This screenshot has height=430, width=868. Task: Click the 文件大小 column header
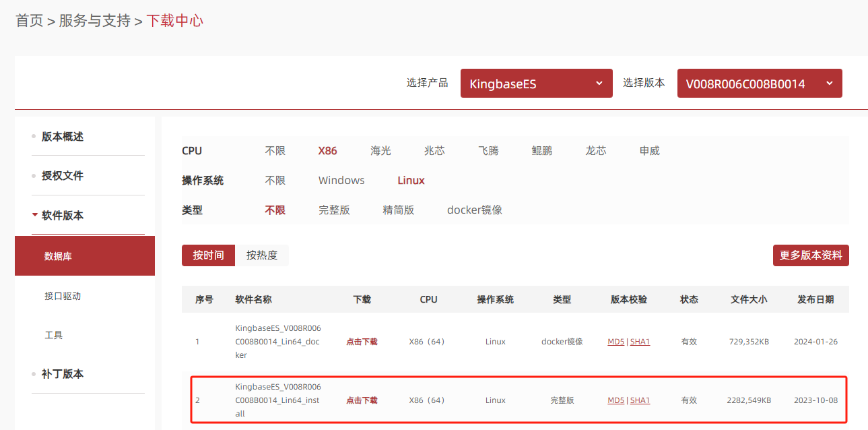[x=749, y=299]
